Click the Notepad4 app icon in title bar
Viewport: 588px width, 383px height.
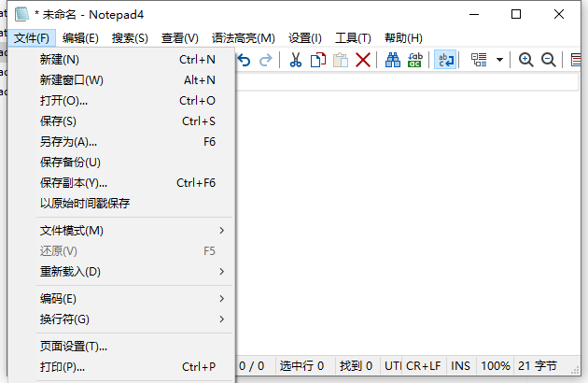pyautogui.click(x=21, y=14)
